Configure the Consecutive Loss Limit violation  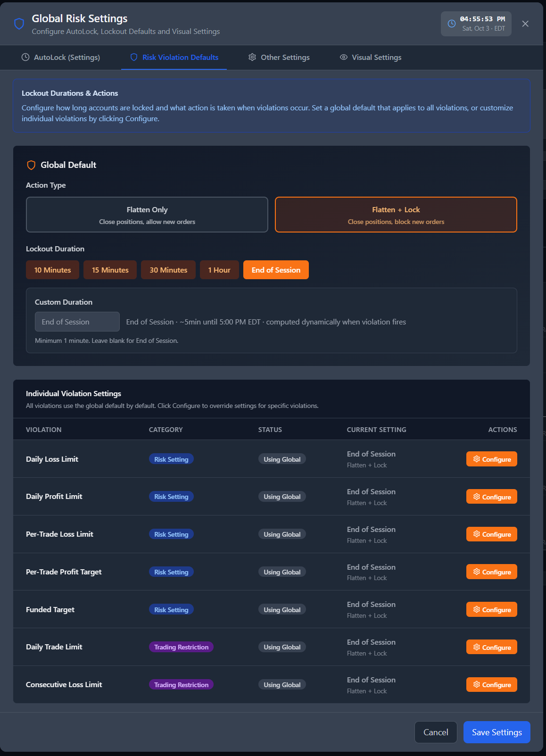[x=492, y=684]
